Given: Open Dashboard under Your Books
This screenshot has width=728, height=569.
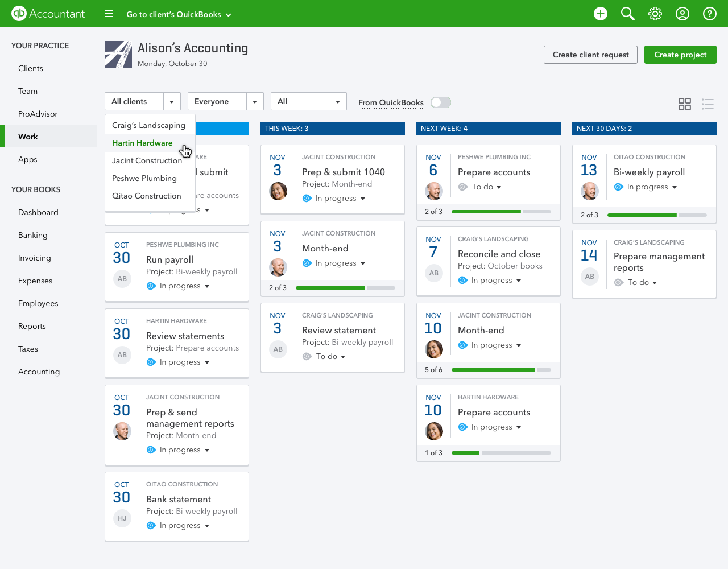Looking at the screenshot, I should pyautogui.click(x=38, y=212).
